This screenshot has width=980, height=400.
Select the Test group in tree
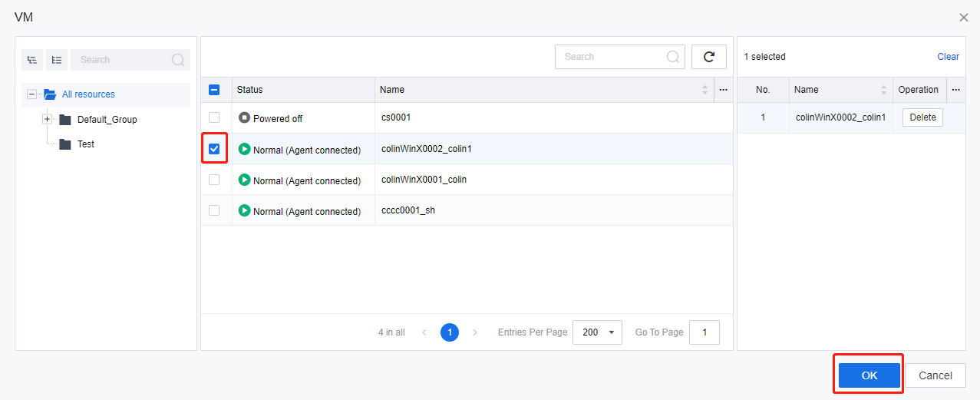point(85,144)
